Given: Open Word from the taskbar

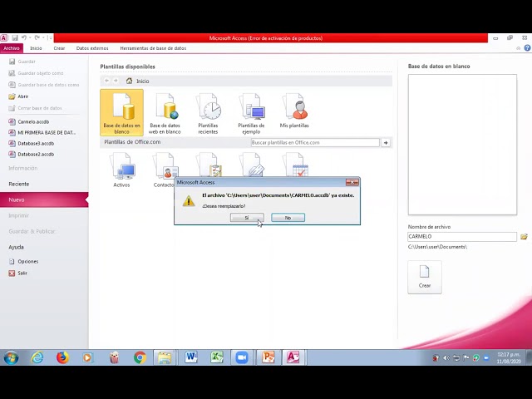Looking at the screenshot, I should (x=191, y=357).
